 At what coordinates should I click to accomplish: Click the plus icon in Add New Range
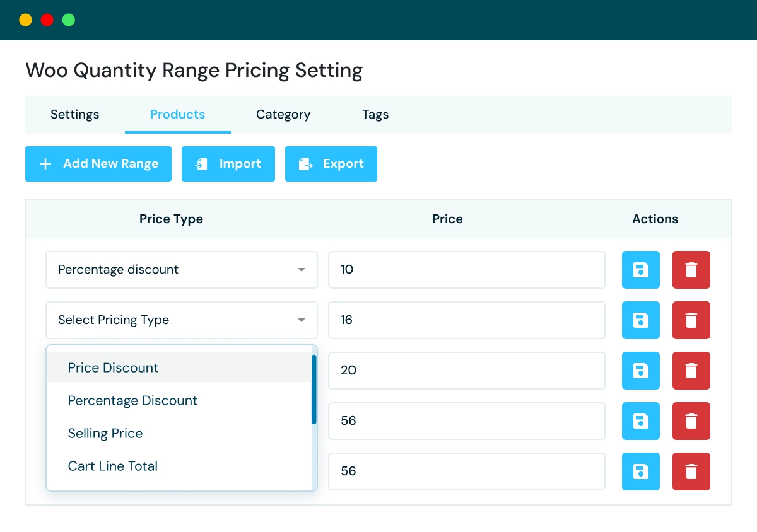[x=45, y=164]
